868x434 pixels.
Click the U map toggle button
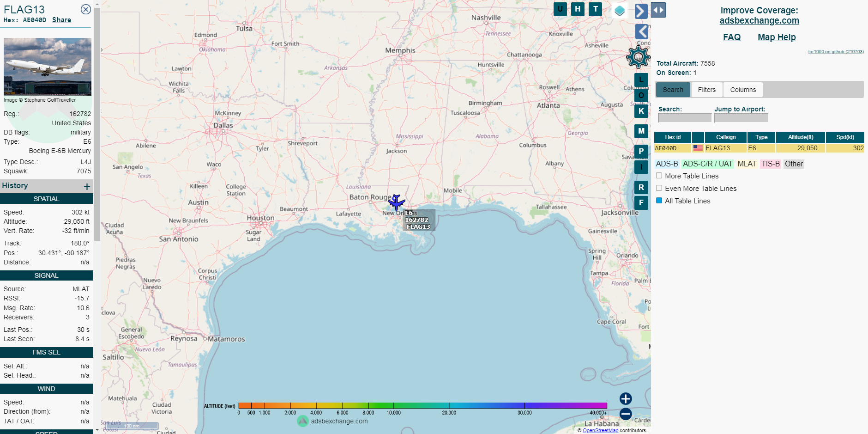[560, 9]
